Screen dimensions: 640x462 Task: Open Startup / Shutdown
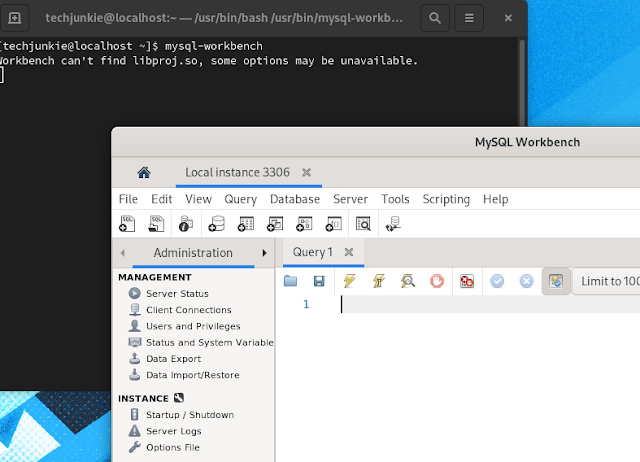coord(182,415)
